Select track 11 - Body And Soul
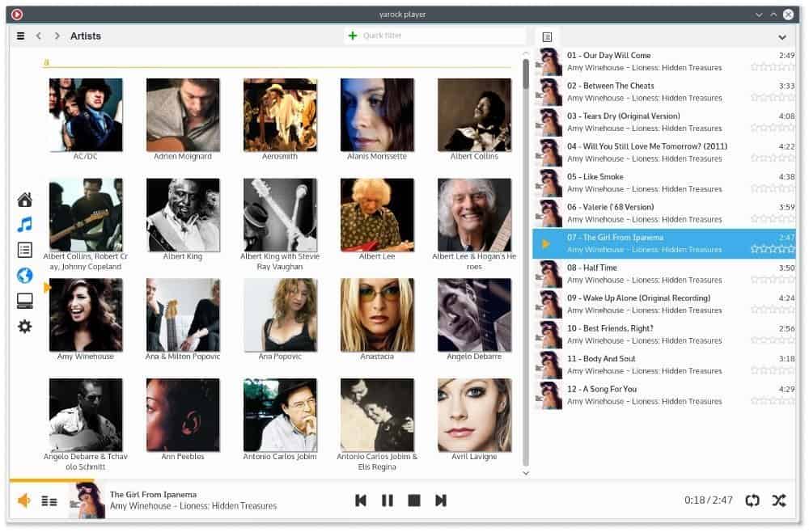Viewport: 809px width, 532px height. 664,365
